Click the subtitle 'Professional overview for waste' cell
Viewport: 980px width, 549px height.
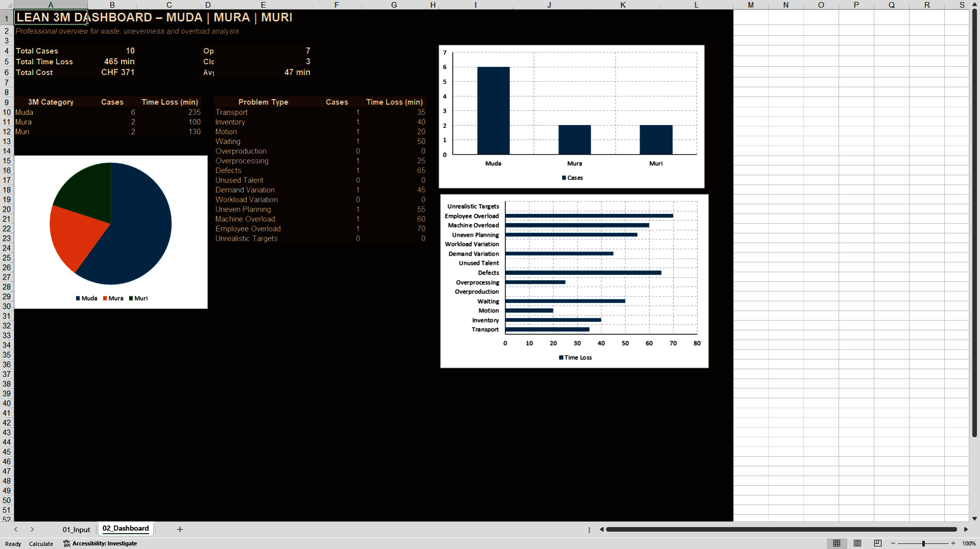coord(127,31)
